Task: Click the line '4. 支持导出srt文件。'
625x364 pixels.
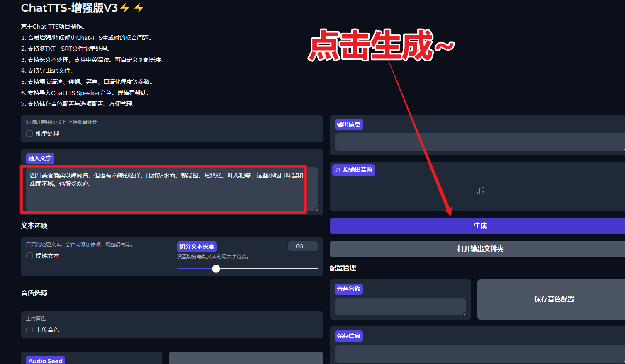Action: tap(47, 70)
